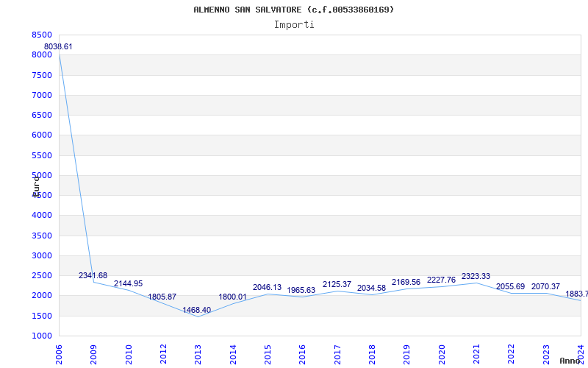Click the 1468.40 minimum value label
Viewport: 588px width, 368px height.
click(x=197, y=311)
